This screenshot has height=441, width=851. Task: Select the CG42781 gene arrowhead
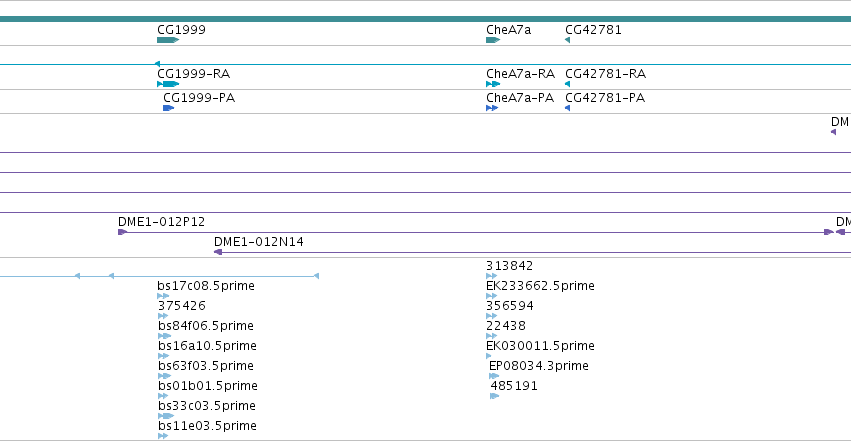[x=567, y=40]
